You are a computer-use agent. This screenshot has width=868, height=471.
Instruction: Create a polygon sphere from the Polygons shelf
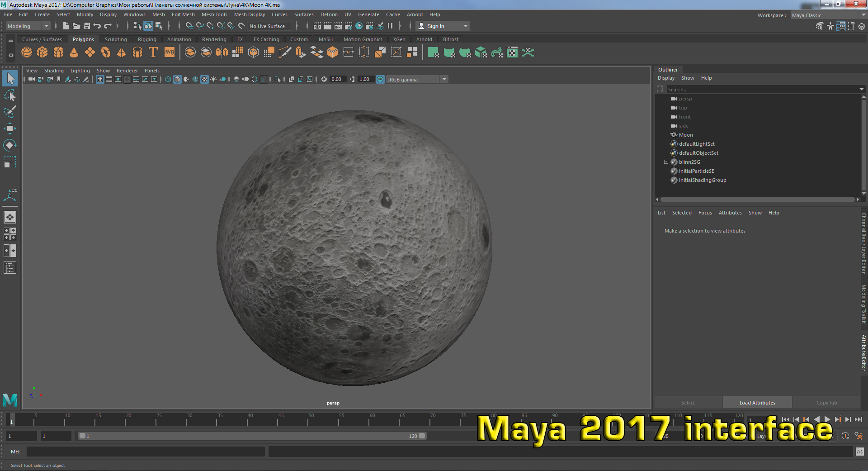[x=26, y=52]
